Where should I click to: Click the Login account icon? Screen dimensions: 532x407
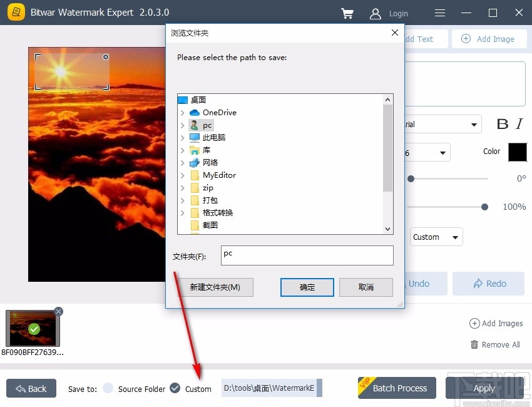click(375, 13)
